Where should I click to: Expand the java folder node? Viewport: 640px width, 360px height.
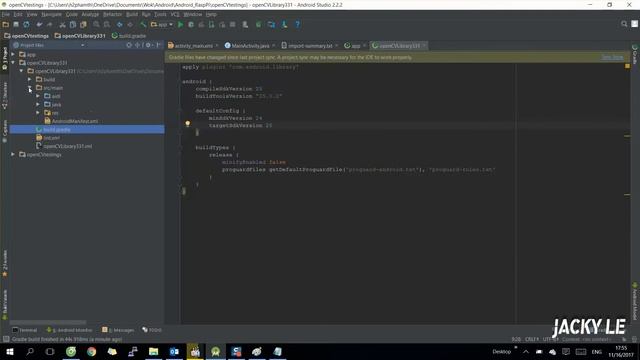click(38, 104)
